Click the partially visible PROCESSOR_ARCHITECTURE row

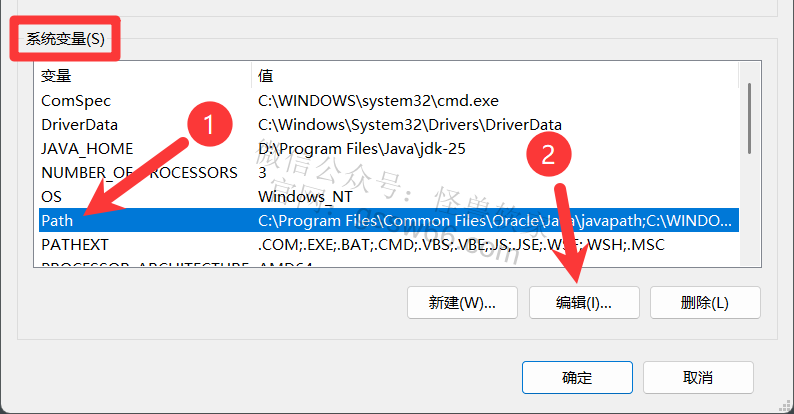click(389, 262)
